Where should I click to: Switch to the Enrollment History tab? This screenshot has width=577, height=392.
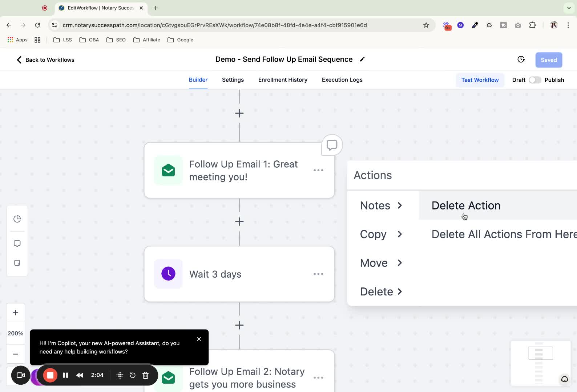click(283, 80)
